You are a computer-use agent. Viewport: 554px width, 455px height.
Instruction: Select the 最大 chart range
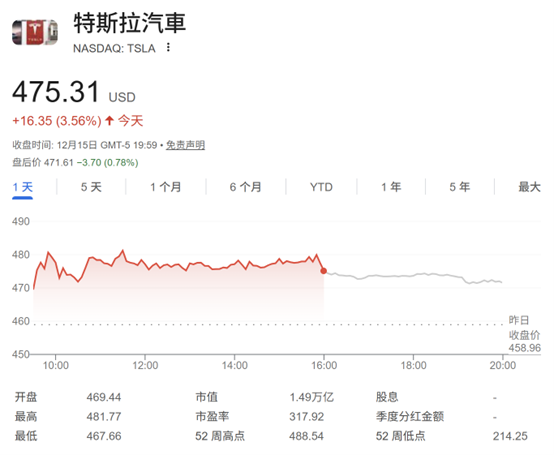(x=529, y=187)
